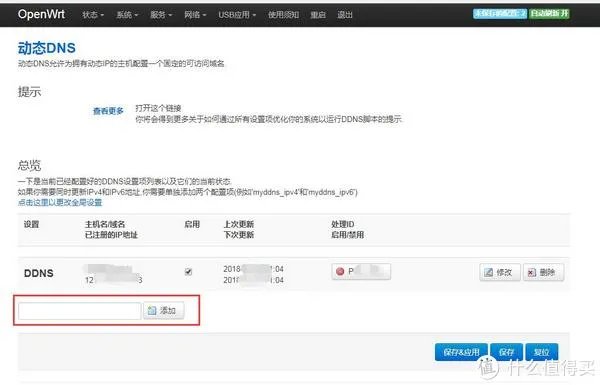Click the red stop icon in the process ID button
The height and width of the screenshot is (385, 600).
[340, 271]
